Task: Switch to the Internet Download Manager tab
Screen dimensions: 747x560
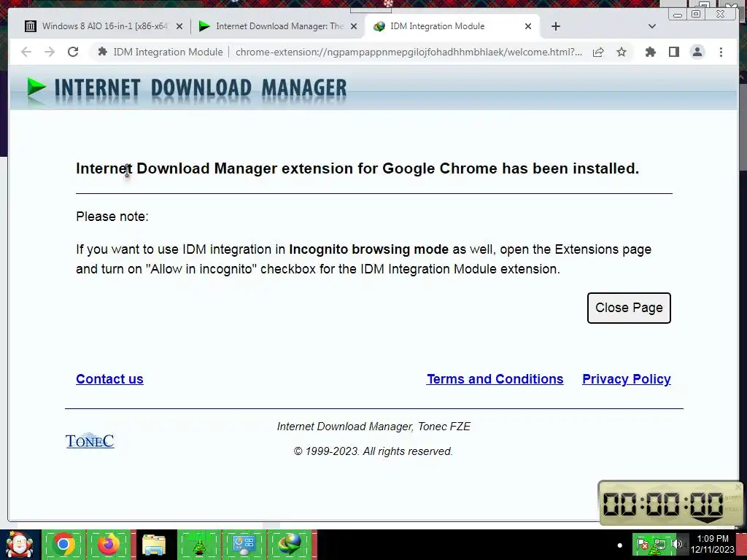Action: click(279, 26)
